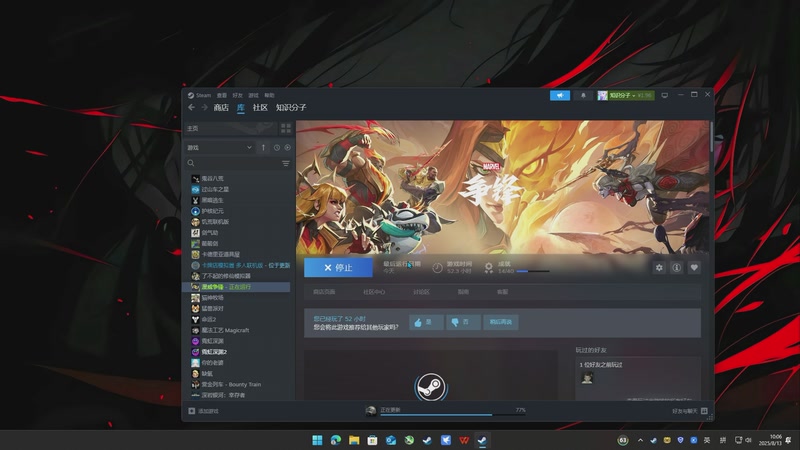Image resolution: width=800 pixels, height=450 pixels.
Task: Click the game page vertical scrollbar
Action: 711,137
